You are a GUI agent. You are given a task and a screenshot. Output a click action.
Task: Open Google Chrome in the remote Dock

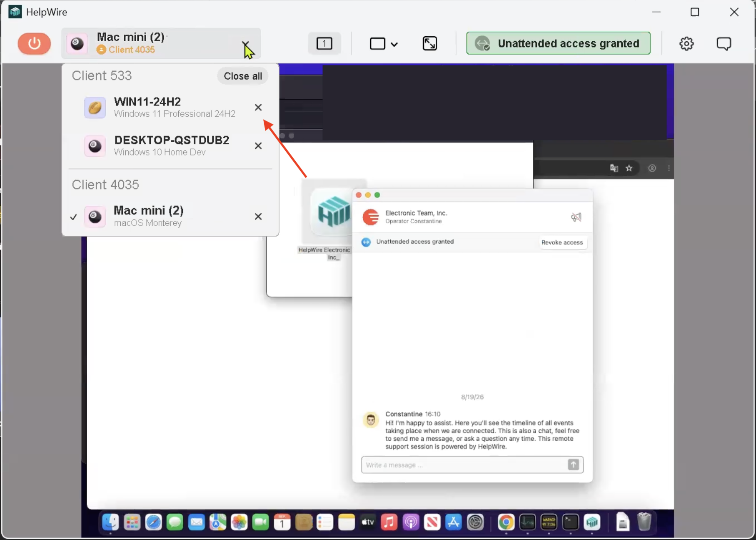click(x=506, y=522)
